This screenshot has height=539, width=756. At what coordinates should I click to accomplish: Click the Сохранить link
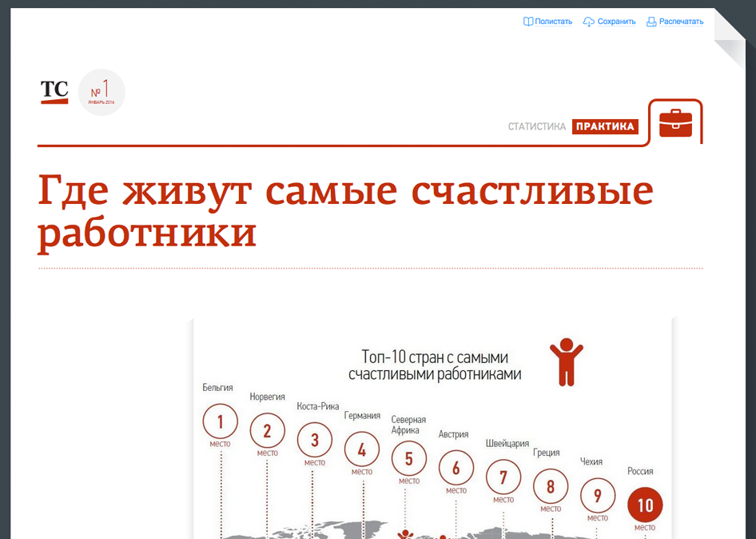pos(616,22)
